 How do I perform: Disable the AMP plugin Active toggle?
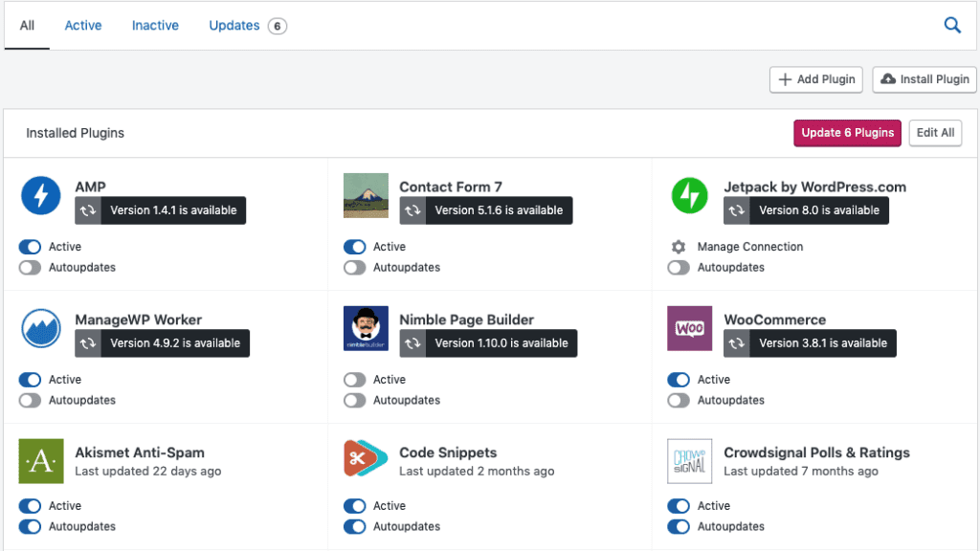31,247
